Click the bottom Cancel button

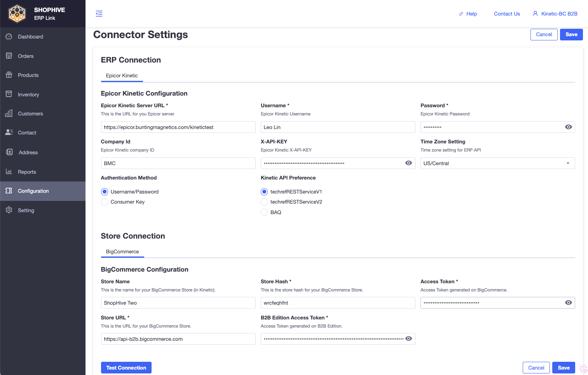point(536,368)
